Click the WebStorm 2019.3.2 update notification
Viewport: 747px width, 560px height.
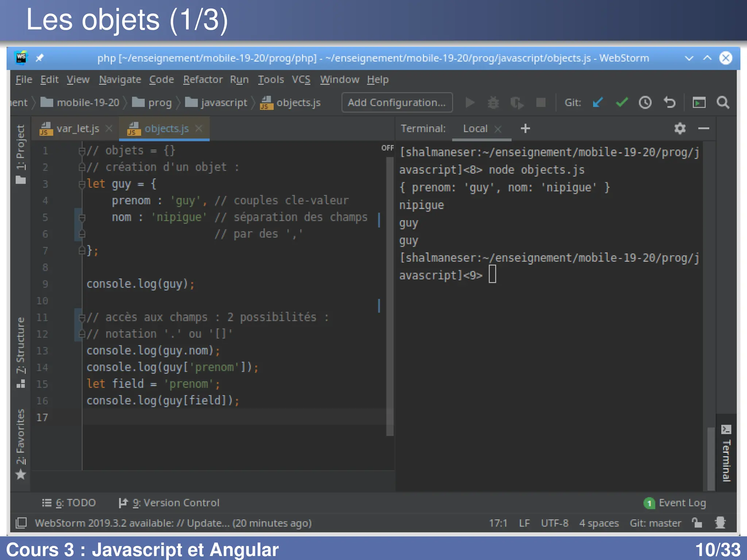tap(173, 523)
